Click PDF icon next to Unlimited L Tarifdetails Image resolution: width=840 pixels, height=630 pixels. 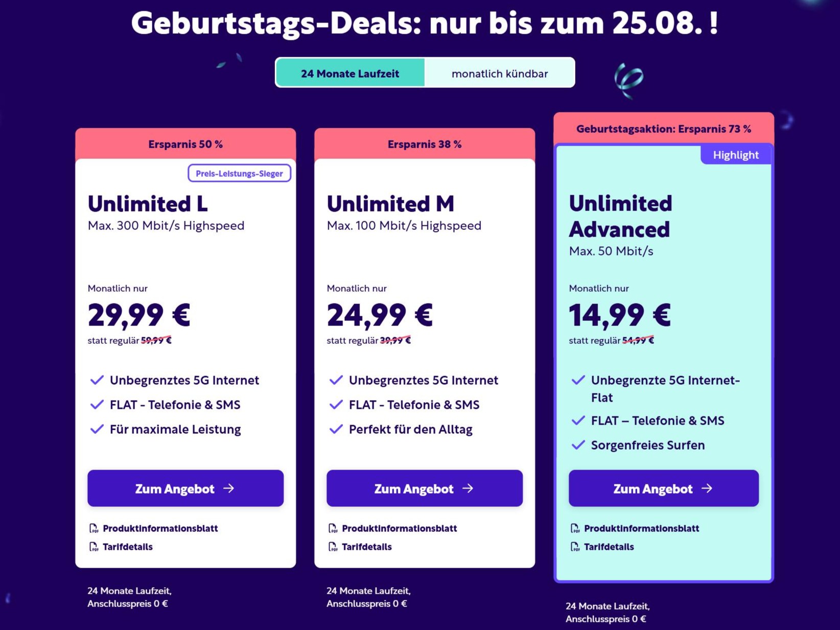[x=94, y=547]
